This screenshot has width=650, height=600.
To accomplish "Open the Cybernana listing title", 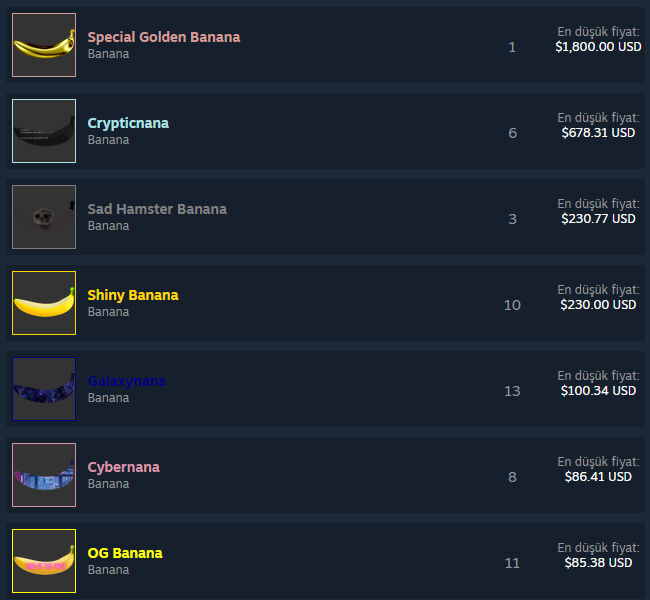I will pos(124,467).
